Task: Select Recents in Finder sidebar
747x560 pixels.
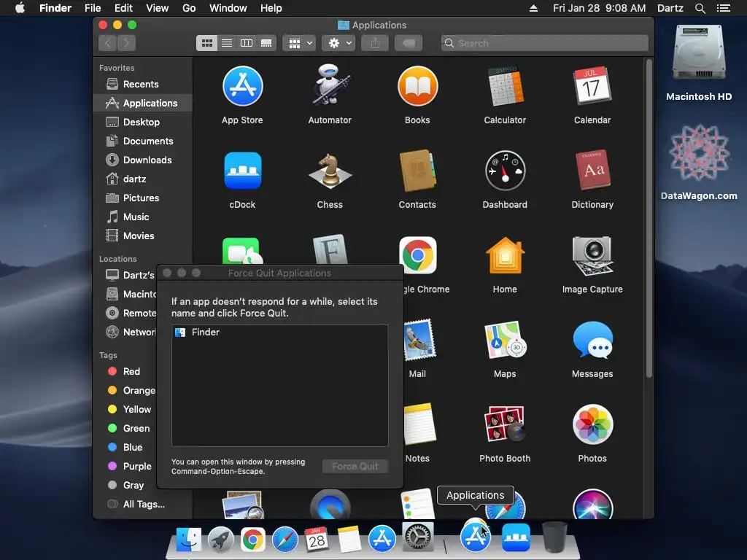Action: coord(142,85)
